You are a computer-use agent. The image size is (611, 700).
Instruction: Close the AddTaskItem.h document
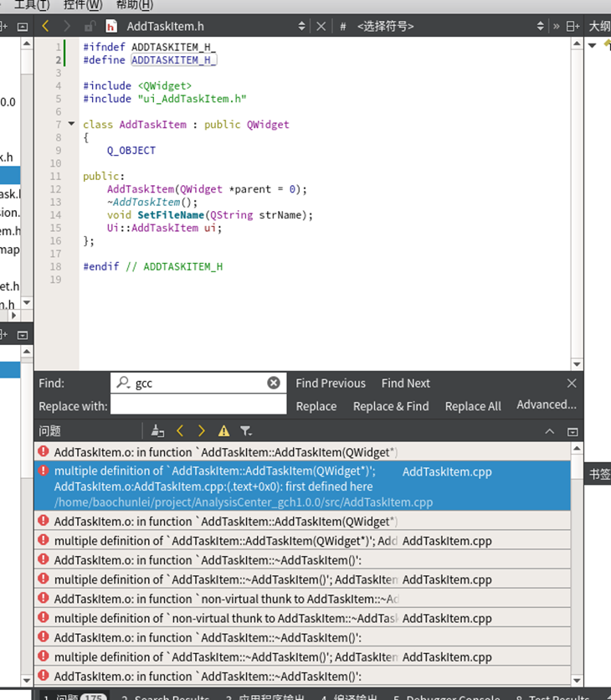tap(321, 26)
